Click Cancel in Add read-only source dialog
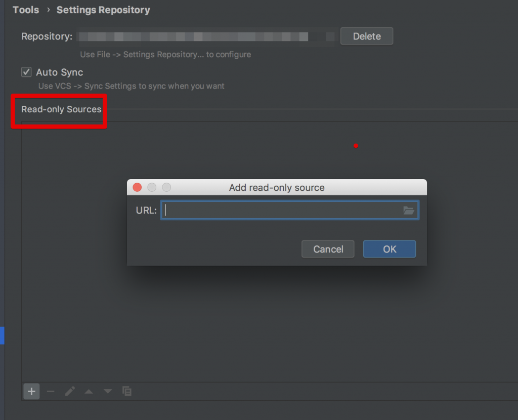 pos(328,249)
